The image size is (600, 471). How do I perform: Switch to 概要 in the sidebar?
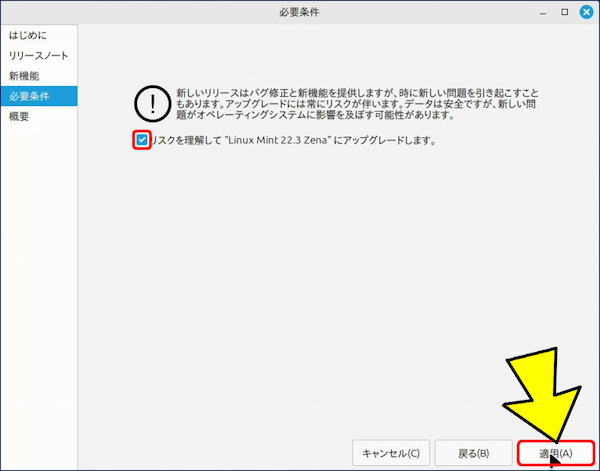coord(39,116)
